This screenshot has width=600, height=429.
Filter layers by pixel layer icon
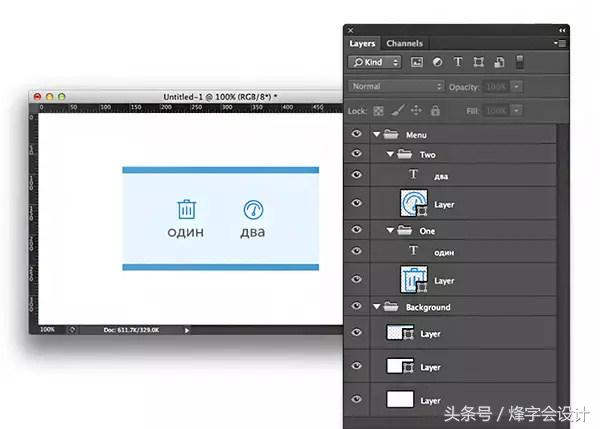tap(417, 62)
